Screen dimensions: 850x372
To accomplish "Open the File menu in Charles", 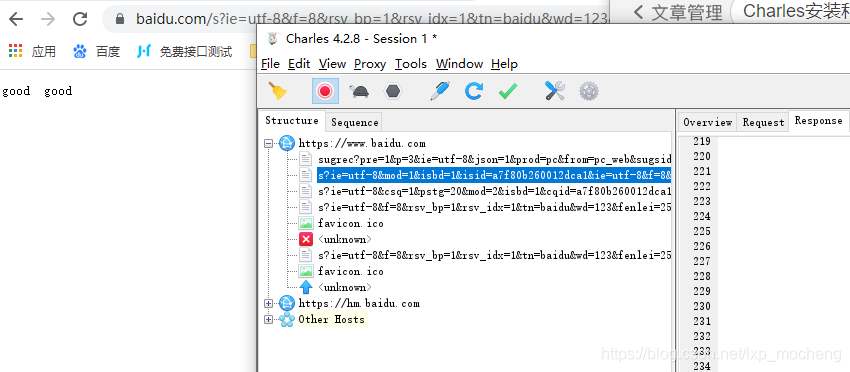I will click(x=270, y=64).
